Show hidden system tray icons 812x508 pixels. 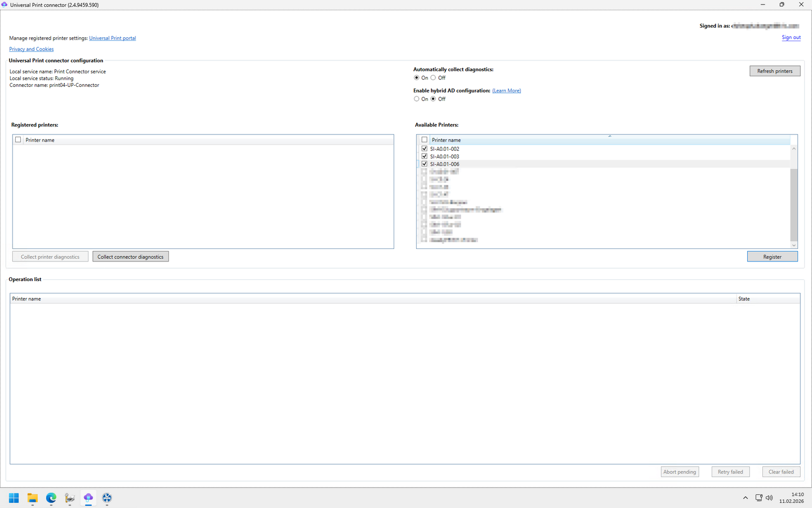[x=745, y=498]
